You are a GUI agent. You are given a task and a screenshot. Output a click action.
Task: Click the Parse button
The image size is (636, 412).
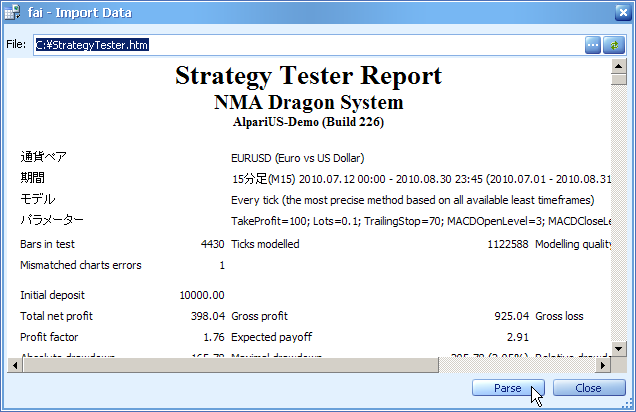click(508, 388)
